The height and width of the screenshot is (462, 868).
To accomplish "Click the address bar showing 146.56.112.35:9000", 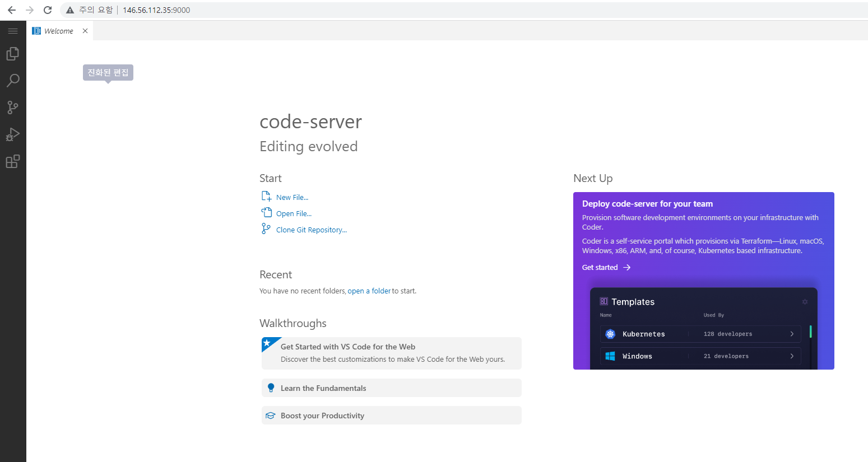I will 156,10.
